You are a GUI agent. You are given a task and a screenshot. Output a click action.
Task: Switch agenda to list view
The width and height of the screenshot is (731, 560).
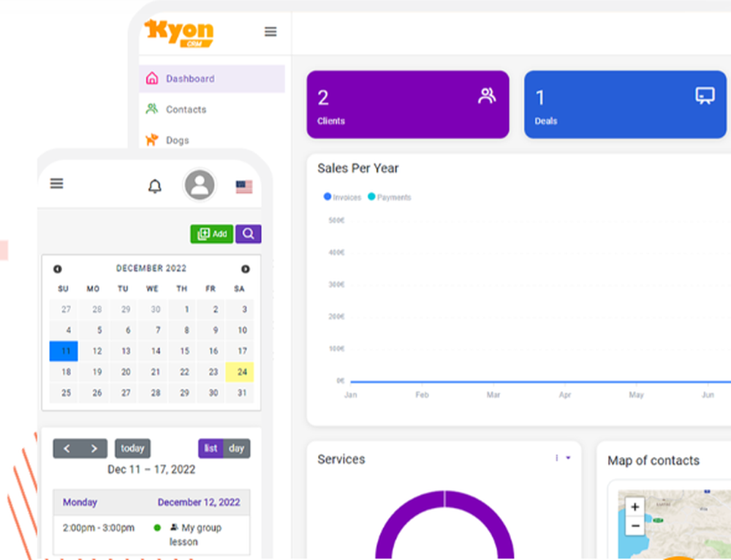coord(211,449)
